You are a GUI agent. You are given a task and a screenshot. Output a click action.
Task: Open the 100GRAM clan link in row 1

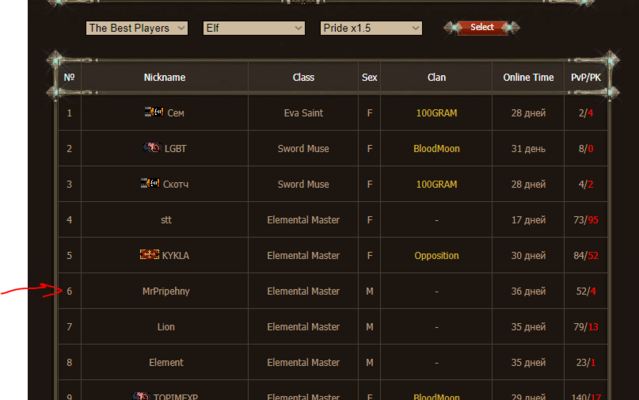point(436,113)
